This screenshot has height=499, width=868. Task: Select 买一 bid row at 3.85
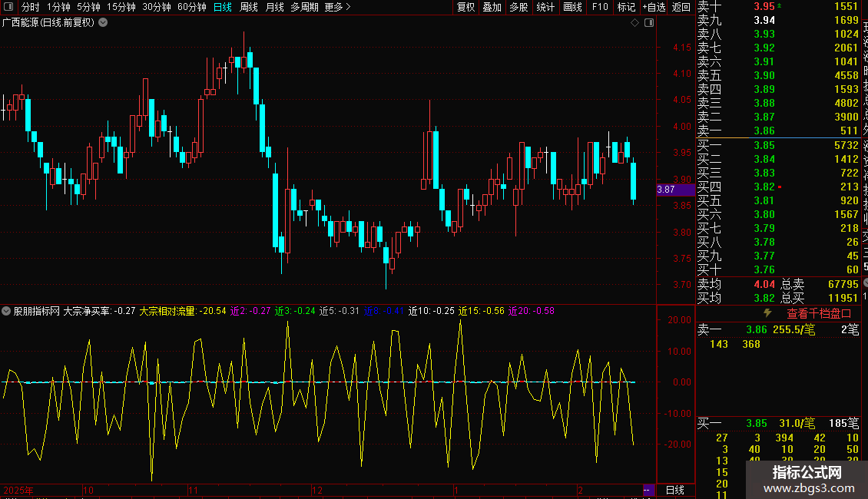778,145
